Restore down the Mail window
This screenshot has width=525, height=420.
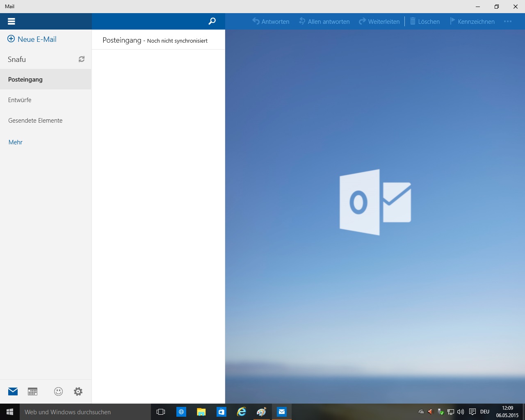497,7
